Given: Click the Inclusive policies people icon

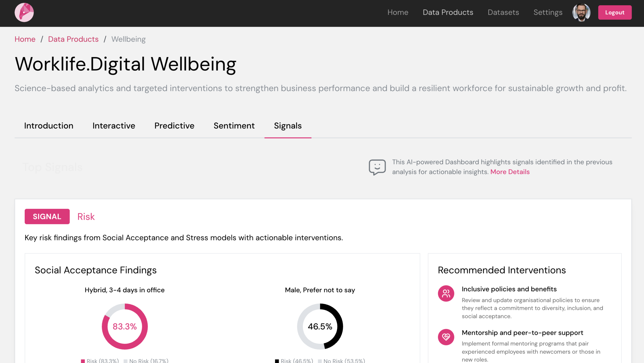Looking at the screenshot, I should [446, 293].
